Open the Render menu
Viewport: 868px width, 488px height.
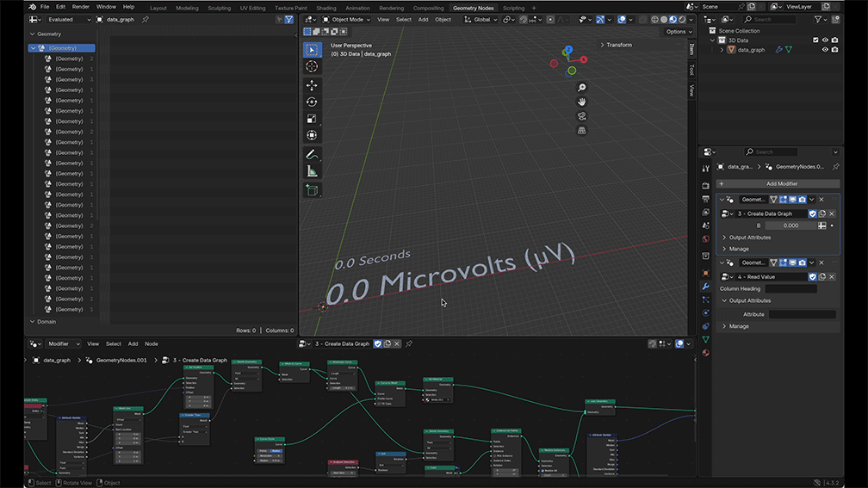click(x=81, y=7)
